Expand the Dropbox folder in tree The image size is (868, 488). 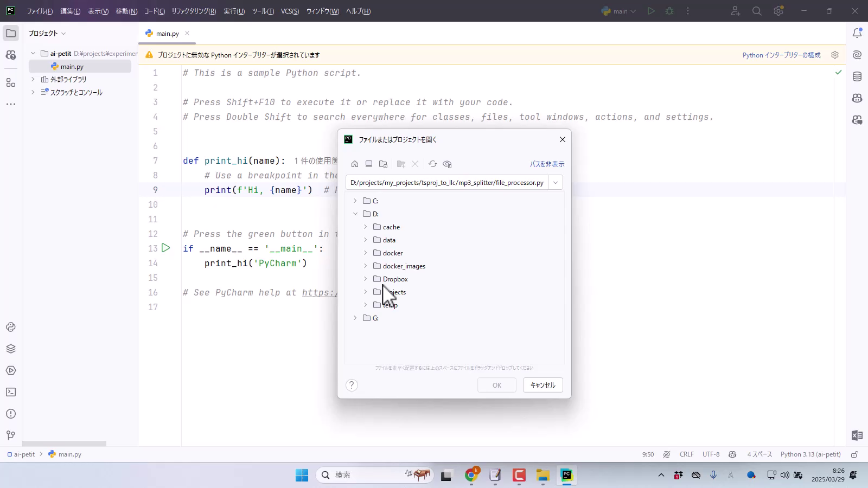[x=365, y=279]
